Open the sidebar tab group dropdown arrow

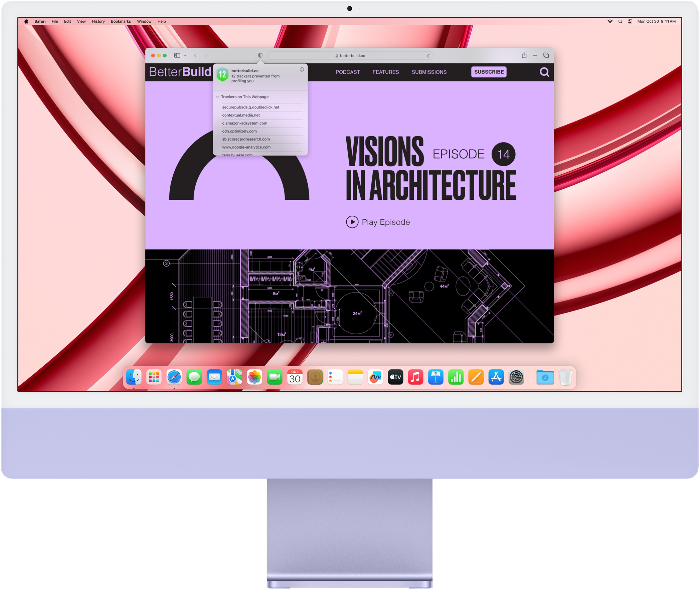pos(185,56)
